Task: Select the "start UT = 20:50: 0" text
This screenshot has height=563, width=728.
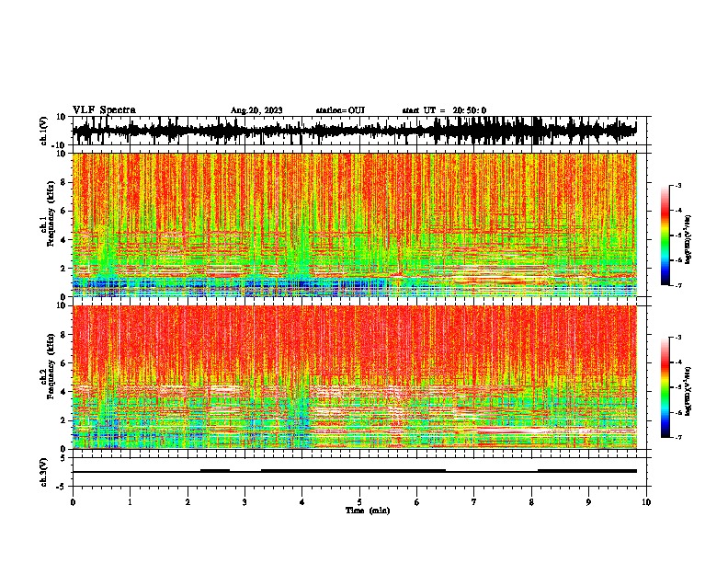Action: tap(444, 110)
